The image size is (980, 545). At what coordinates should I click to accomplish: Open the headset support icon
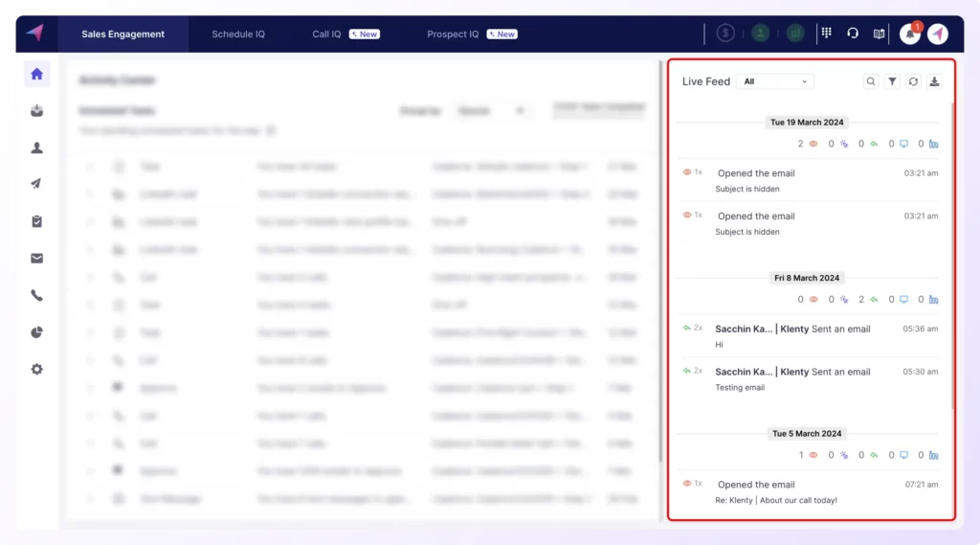click(x=853, y=34)
